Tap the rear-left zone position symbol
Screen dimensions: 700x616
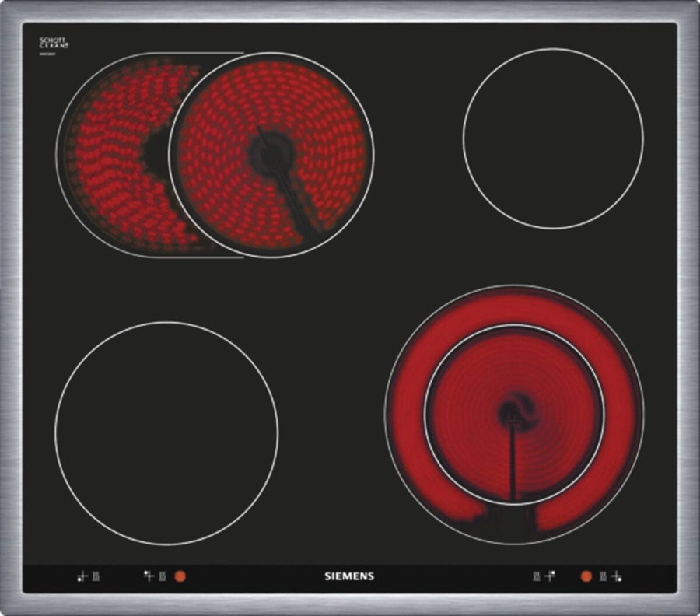pyautogui.click(x=149, y=576)
